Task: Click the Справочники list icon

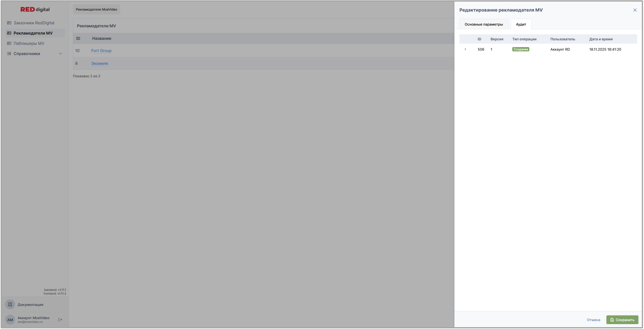Action: pyautogui.click(x=9, y=54)
